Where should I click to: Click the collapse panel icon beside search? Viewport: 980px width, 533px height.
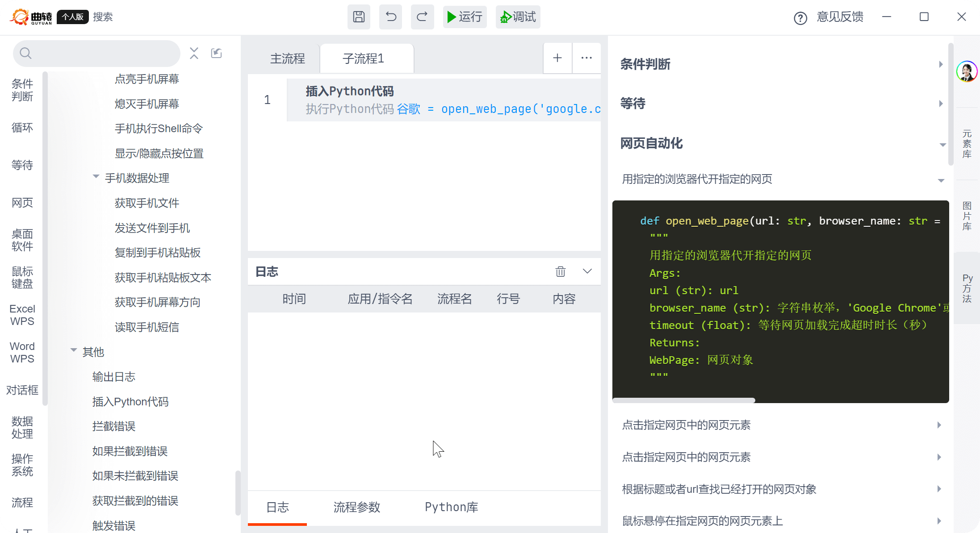click(x=217, y=54)
